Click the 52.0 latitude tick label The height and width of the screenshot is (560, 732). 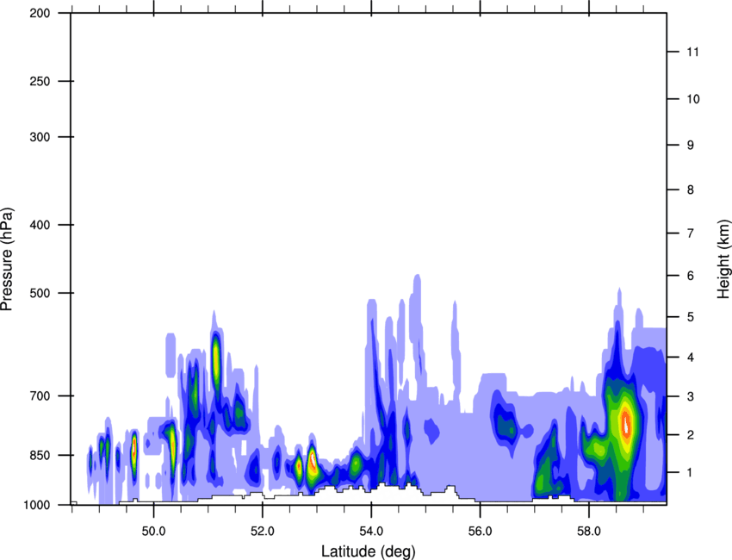click(x=263, y=531)
